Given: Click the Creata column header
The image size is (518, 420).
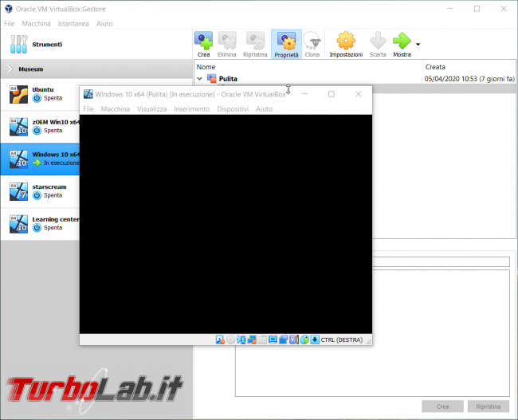Looking at the screenshot, I should point(435,67).
